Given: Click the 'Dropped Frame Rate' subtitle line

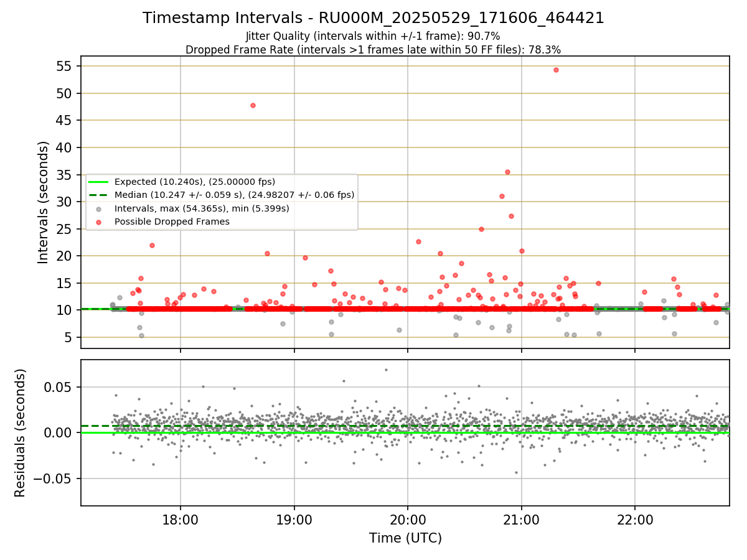Looking at the screenshot, I should 373,50.
